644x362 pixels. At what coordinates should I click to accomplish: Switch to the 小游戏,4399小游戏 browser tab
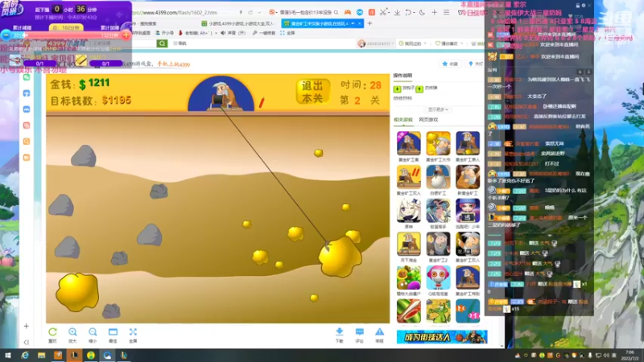(239, 24)
